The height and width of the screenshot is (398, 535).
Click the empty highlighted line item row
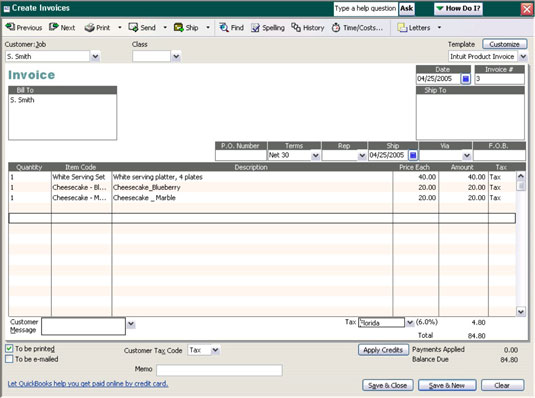[x=262, y=218]
